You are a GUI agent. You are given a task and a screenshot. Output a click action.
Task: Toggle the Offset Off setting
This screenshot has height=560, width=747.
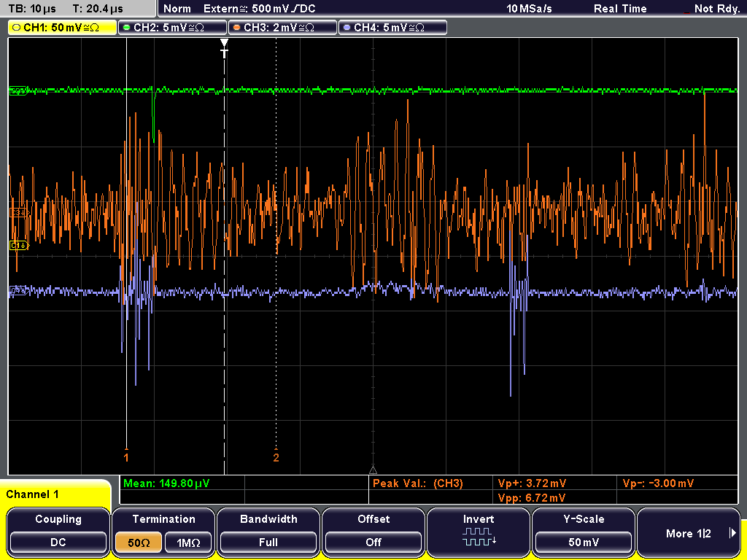coord(373,532)
